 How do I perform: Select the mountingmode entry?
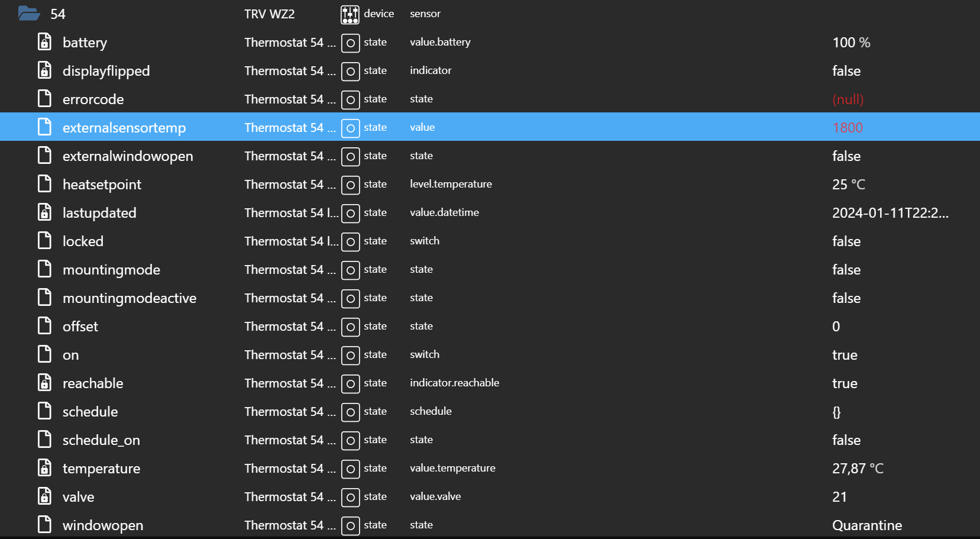pos(111,270)
